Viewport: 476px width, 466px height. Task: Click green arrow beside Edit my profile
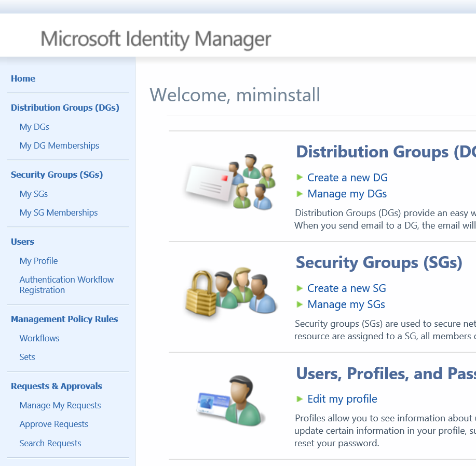[x=300, y=399]
